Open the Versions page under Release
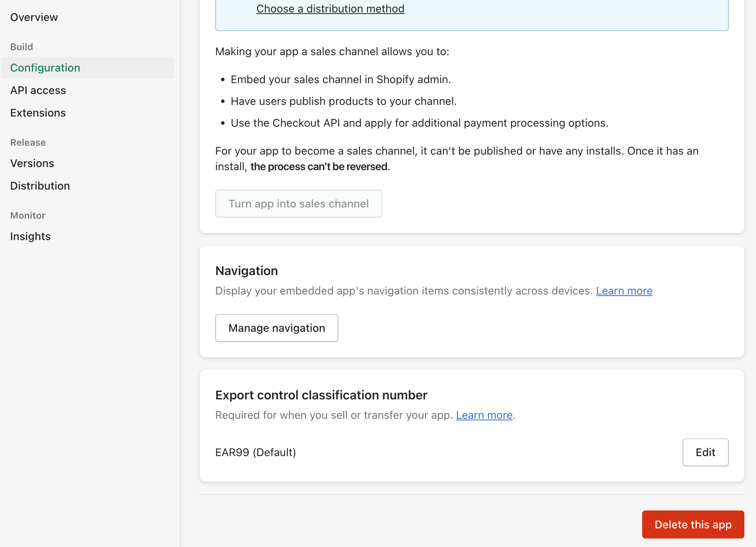Viewport: 756px width, 547px height. click(x=32, y=163)
